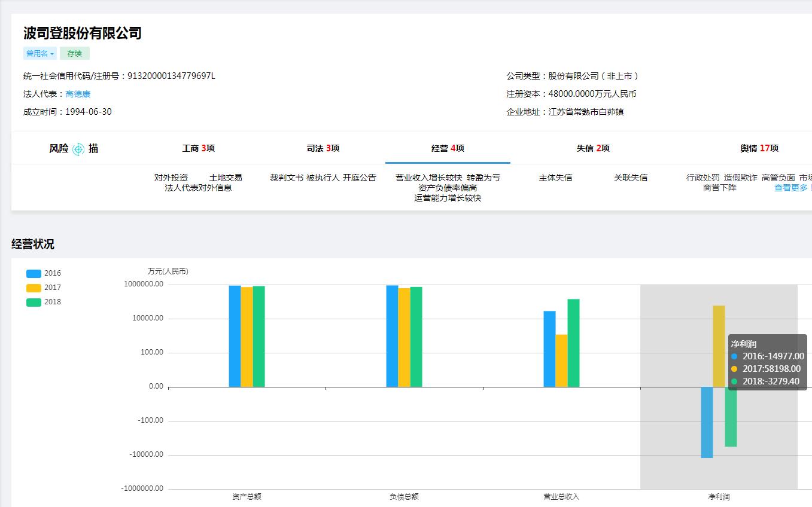Click the 万元(人民币) unit label
This screenshot has height=507, width=812.
(x=168, y=271)
